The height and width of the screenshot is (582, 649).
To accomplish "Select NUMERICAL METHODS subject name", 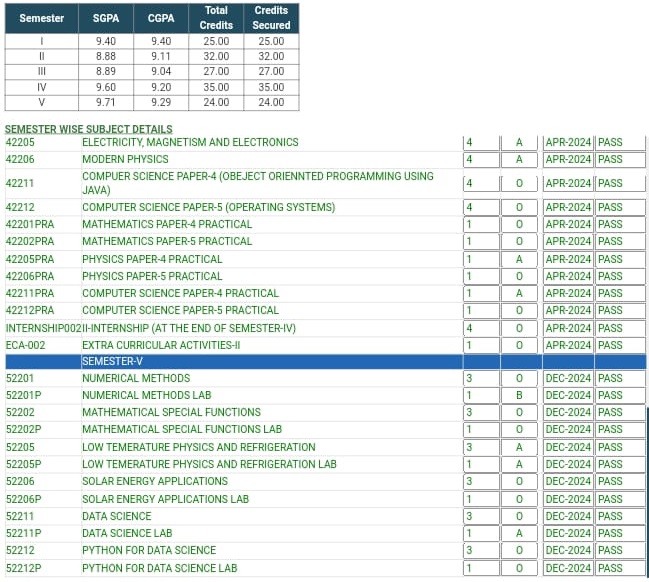I will 136,378.
